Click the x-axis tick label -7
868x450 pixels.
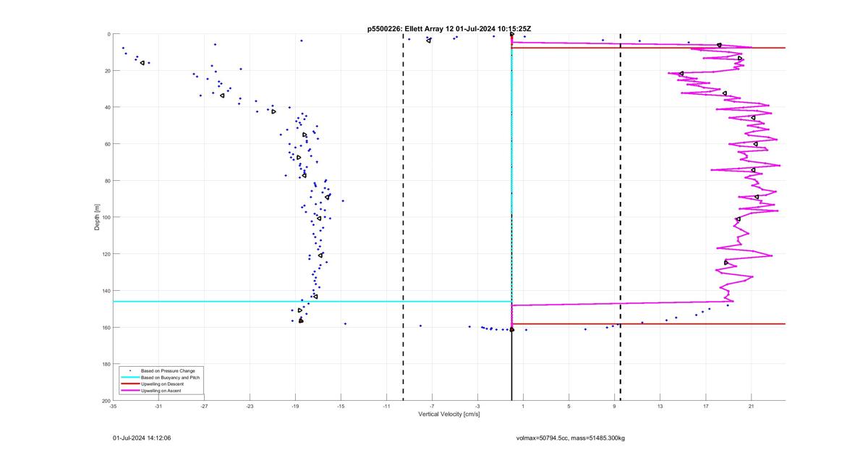432,407
